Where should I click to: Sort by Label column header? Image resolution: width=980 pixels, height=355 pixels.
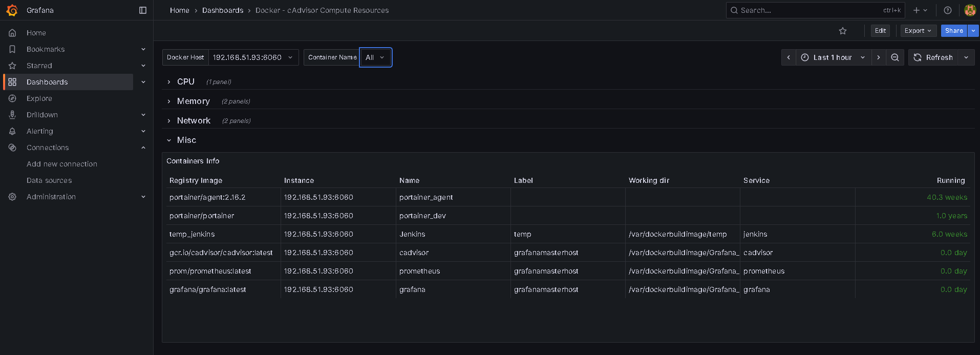523,180
